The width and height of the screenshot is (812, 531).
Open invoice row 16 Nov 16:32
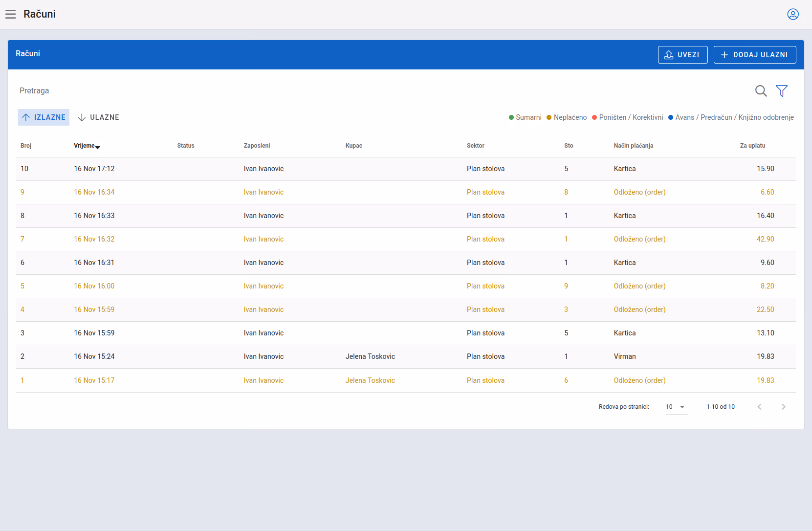406,239
